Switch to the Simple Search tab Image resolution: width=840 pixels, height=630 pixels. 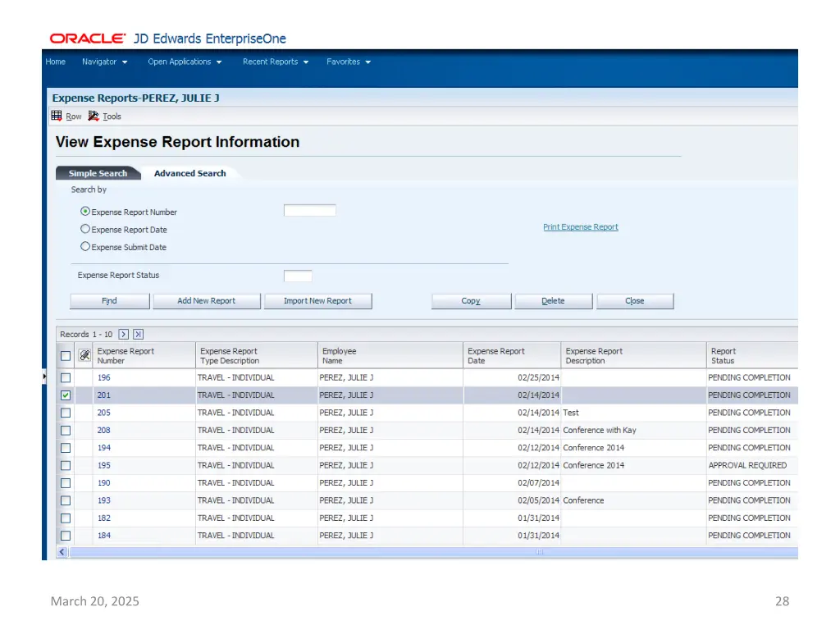tap(98, 173)
